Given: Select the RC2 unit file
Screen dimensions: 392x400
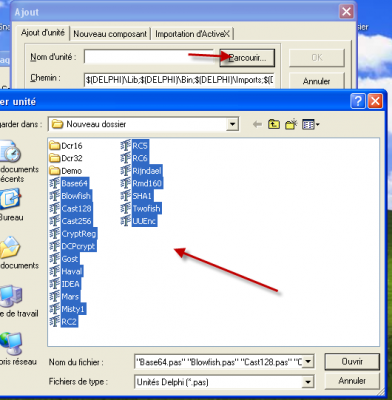Looking at the screenshot, I should point(64,322).
